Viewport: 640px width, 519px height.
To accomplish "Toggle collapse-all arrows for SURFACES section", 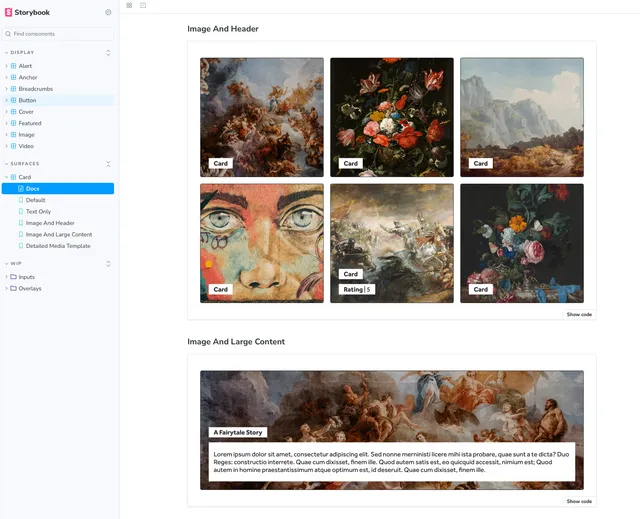I will tap(108, 164).
